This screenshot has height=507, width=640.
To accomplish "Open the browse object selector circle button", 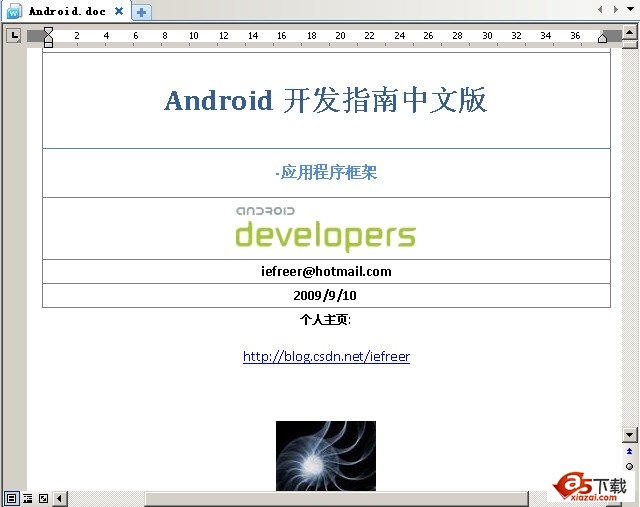I will pyautogui.click(x=629, y=466).
